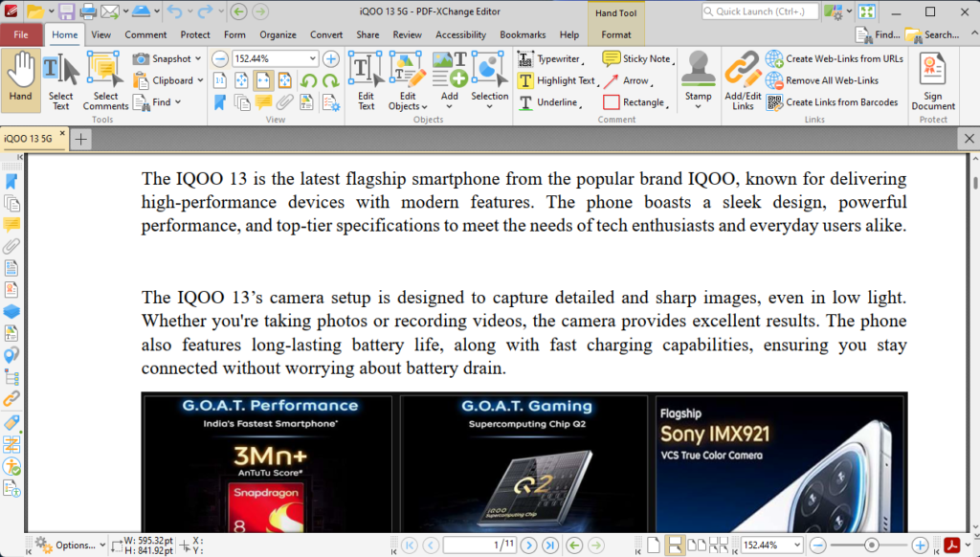Click the Save icon in title bar
The width and height of the screenshot is (980, 557).
click(x=66, y=11)
